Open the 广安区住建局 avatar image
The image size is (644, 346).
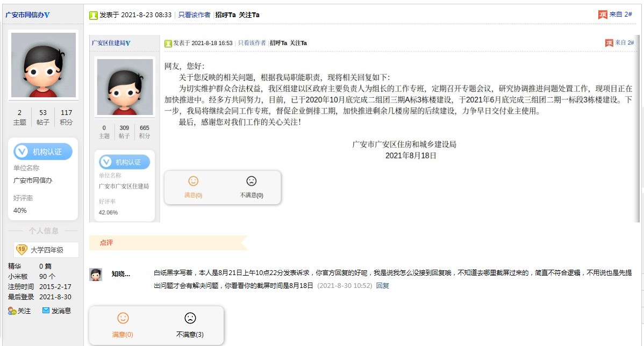tap(124, 88)
